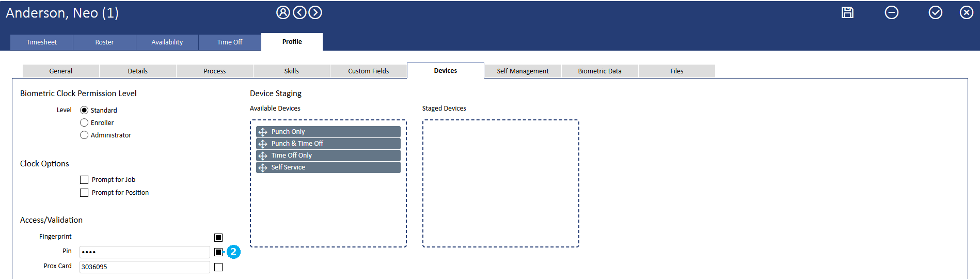
Task: Open the Roster tab
Action: tap(104, 42)
